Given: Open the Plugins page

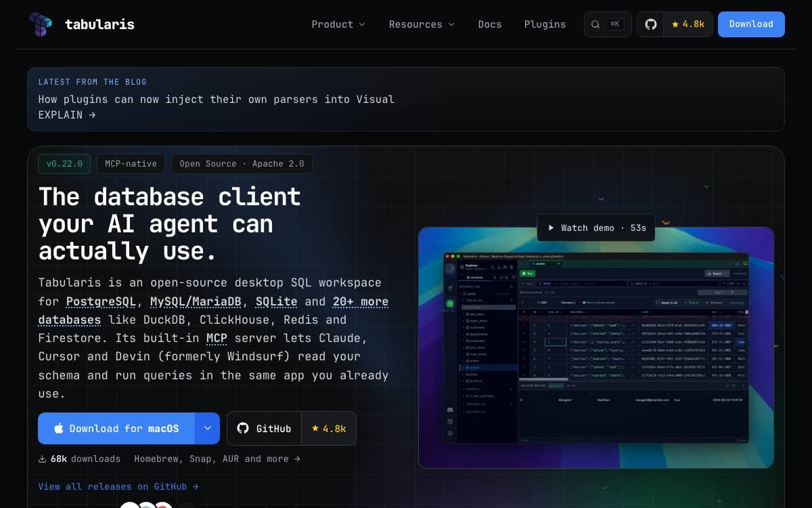Looking at the screenshot, I should click(x=545, y=24).
